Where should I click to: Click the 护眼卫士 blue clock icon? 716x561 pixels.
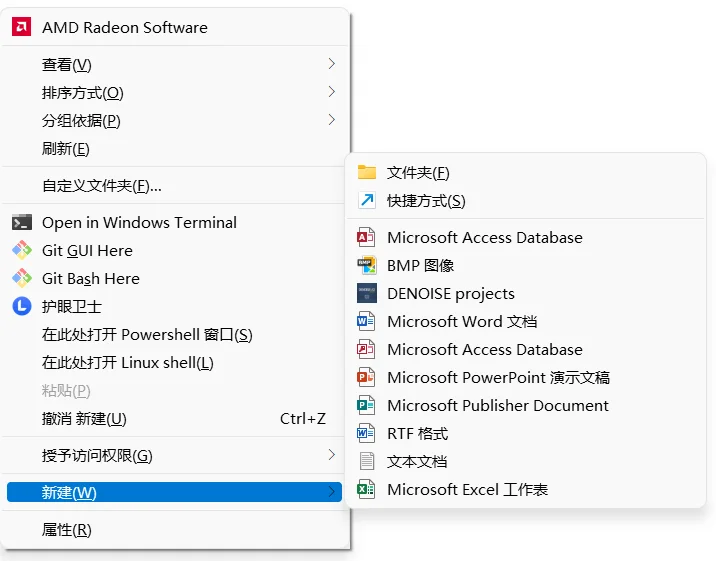[21, 306]
